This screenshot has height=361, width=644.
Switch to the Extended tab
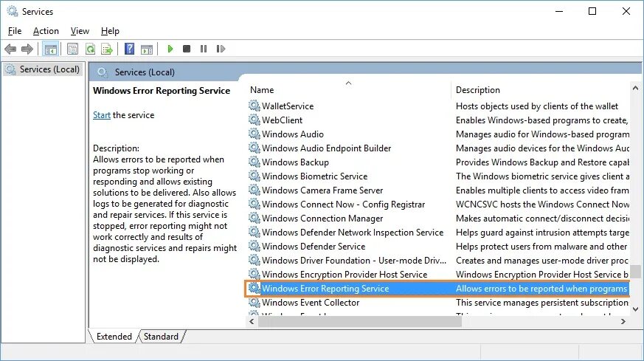(x=114, y=337)
